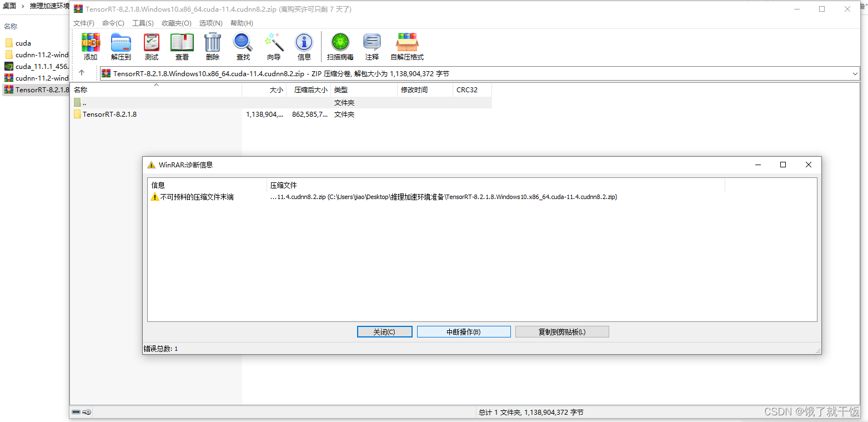This screenshot has height=422, width=868.
Task: Open the 文件(F) menu
Action: click(84, 23)
